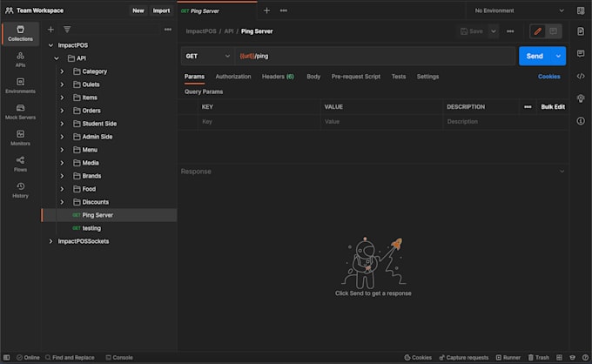Open the documentation pane icon
This screenshot has width=592, height=364.
point(581,31)
